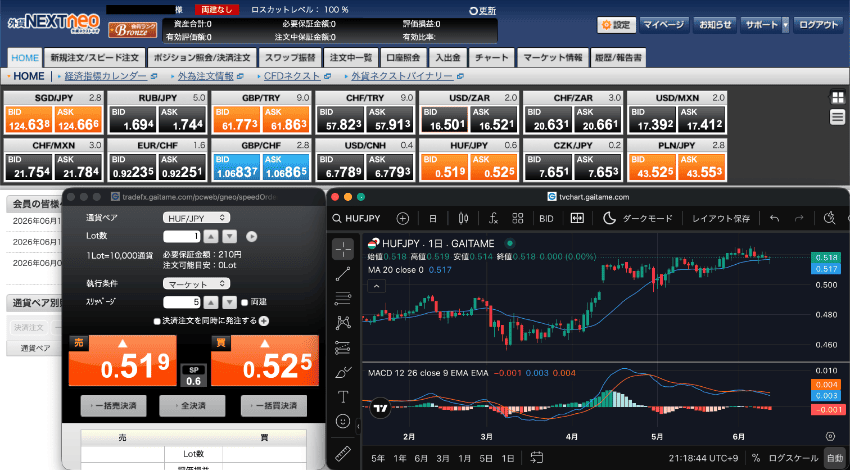
Task: Switch rate panel to list view
Action: pos(838,117)
